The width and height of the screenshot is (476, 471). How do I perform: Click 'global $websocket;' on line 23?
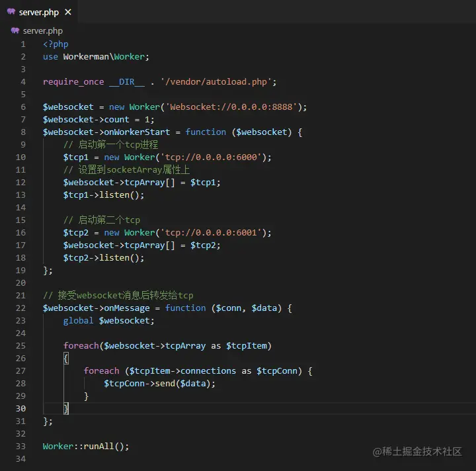click(108, 321)
